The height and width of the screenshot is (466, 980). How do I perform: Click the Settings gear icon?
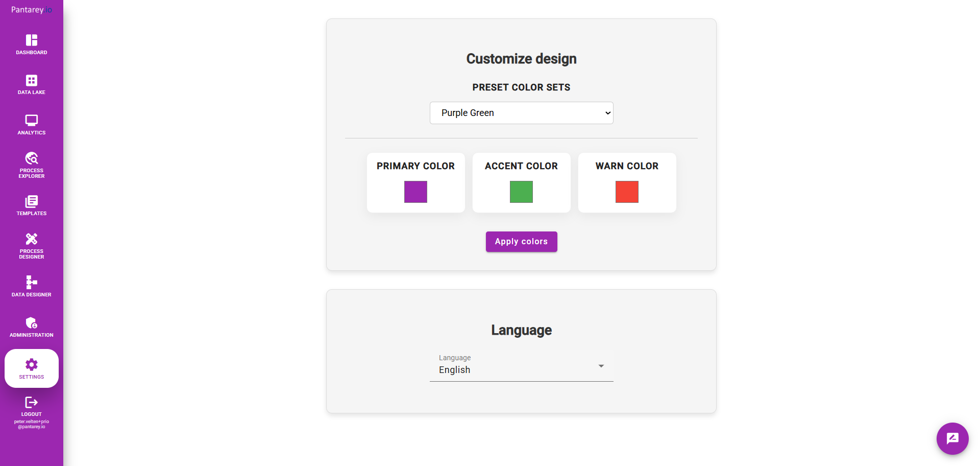(x=32, y=365)
